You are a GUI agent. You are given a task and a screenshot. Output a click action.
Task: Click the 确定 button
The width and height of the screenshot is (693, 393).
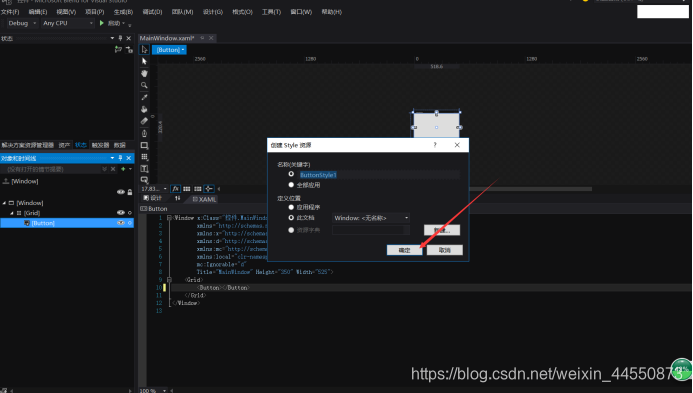click(x=404, y=250)
